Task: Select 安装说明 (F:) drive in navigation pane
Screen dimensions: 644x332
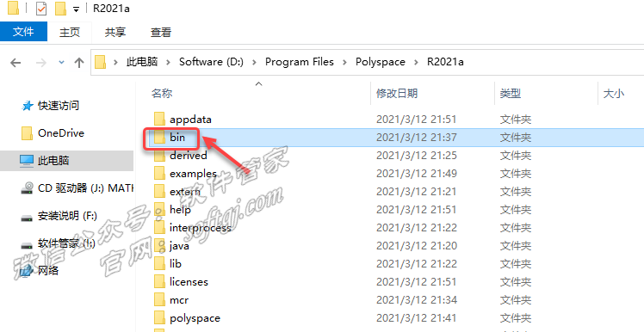Action: click(x=67, y=215)
